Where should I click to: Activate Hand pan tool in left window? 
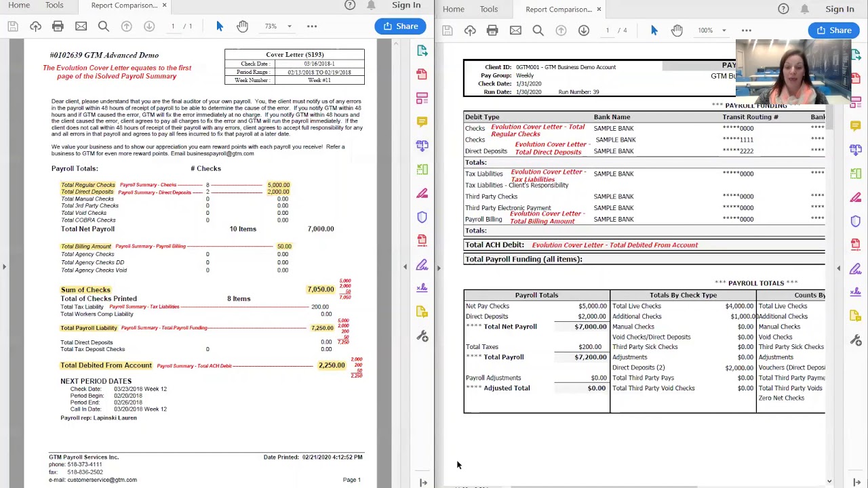point(242,26)
